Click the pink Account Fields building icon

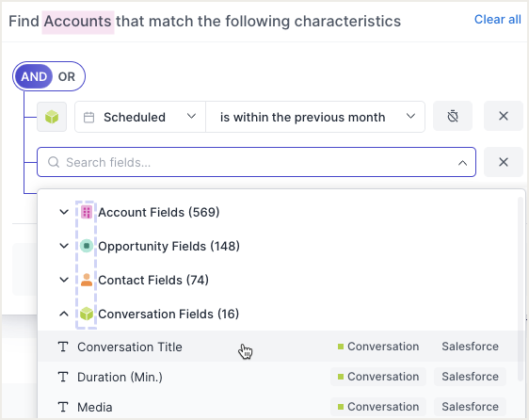[x=87, y=213]
